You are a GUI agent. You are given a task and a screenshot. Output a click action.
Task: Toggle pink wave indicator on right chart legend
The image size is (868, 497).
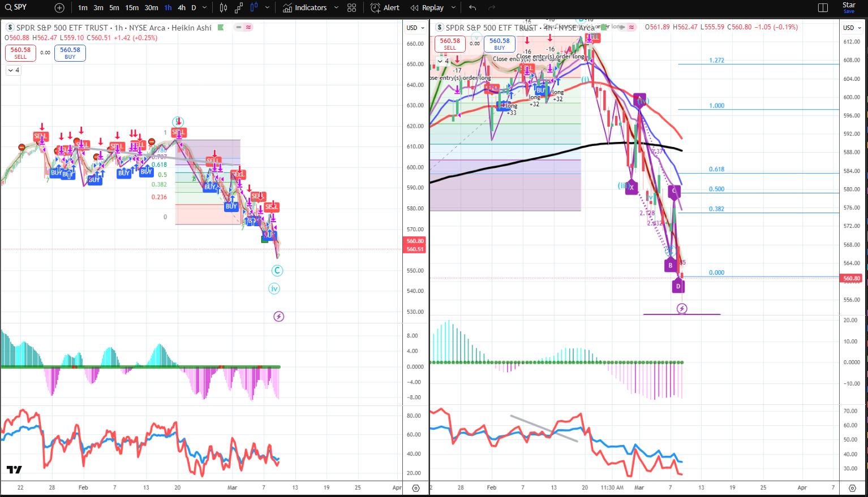(631, 27)
